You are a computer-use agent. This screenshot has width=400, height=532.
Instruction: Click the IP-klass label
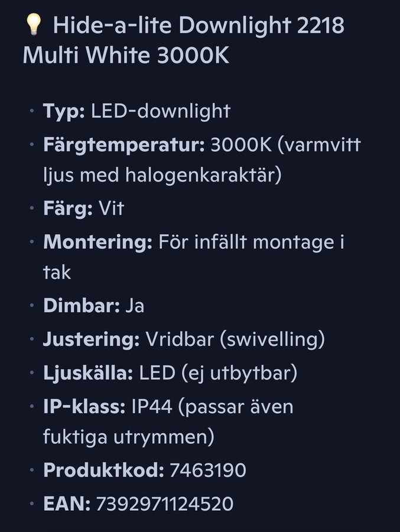point(84,407)
